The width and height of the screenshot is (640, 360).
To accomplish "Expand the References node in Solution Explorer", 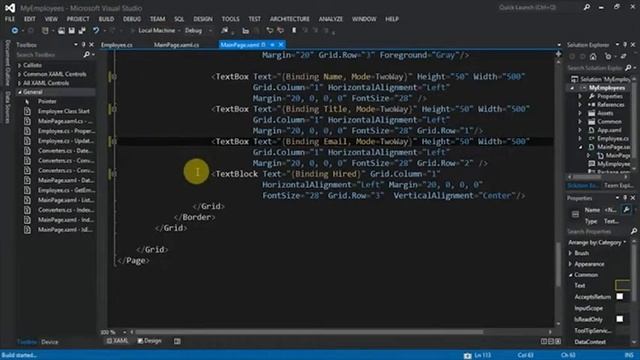I will click(x=580, y=105).
